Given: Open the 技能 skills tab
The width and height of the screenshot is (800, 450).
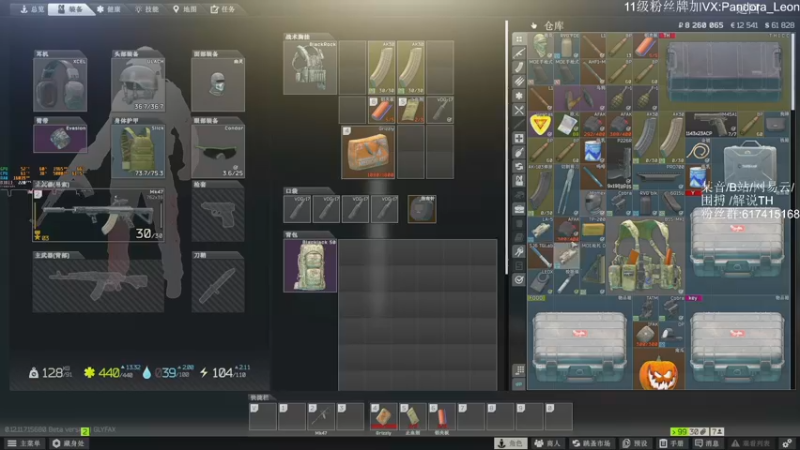Looking at the screenshot, I should tap(147, 9).
